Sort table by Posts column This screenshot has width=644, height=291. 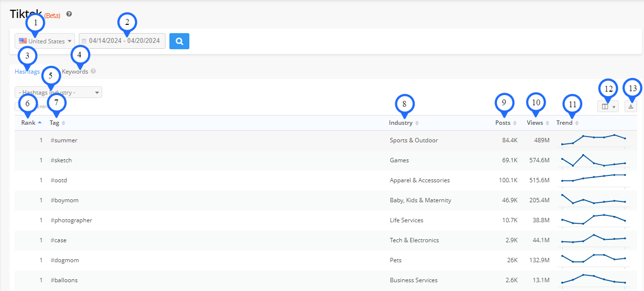[515, 123]
